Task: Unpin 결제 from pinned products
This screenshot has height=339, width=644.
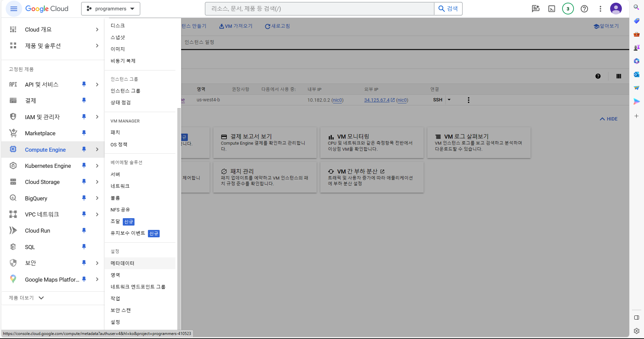Action: (84, 100)
